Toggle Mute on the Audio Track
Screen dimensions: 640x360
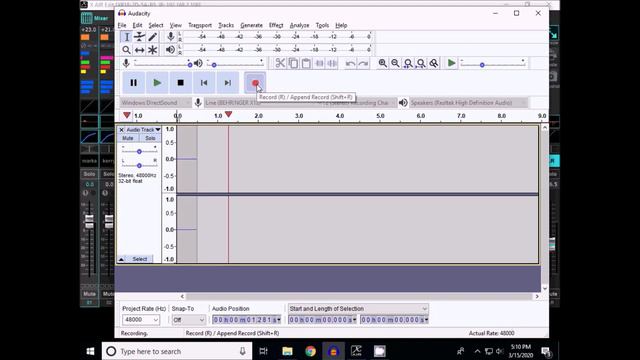(x=128, y=138)
